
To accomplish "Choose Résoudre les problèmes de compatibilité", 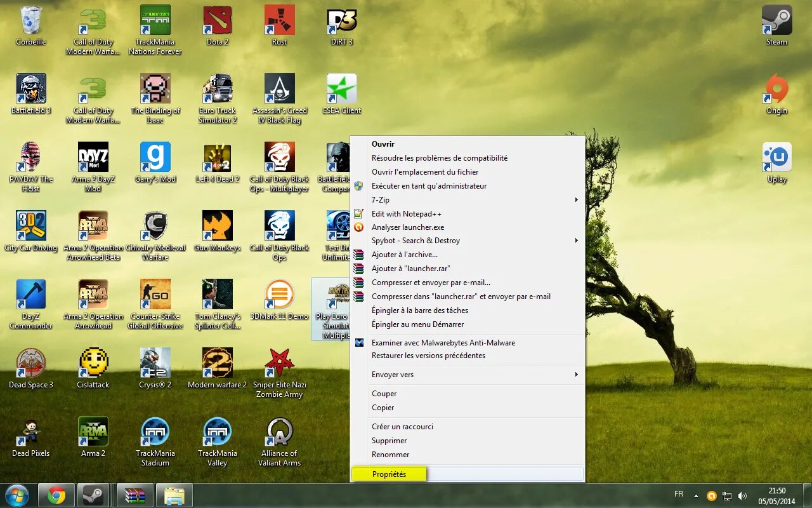I will [x=467, y=158].
